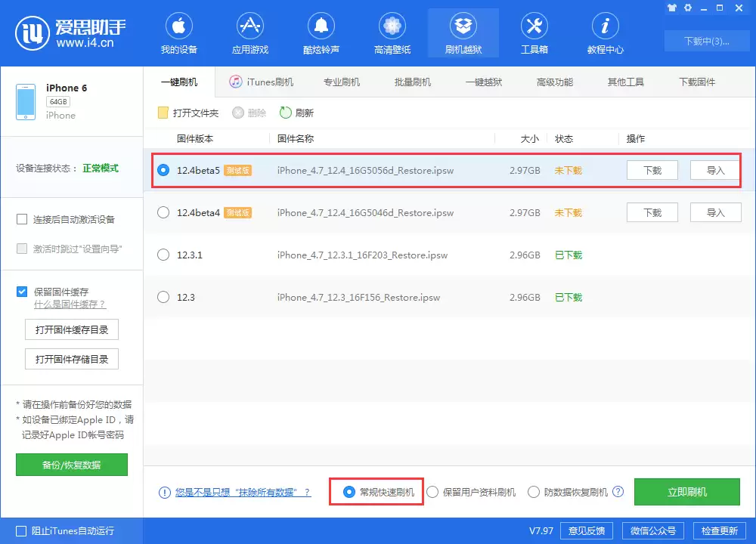Open link 您是不是只想"抹除所有数据"?
The height and width of the screenshot is (544, 756).
click(243, 493)
